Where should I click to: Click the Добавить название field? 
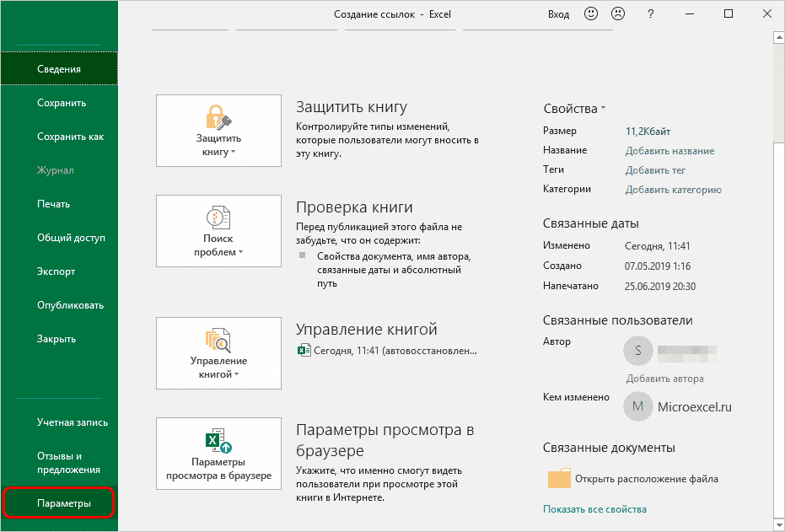point(669,151)
